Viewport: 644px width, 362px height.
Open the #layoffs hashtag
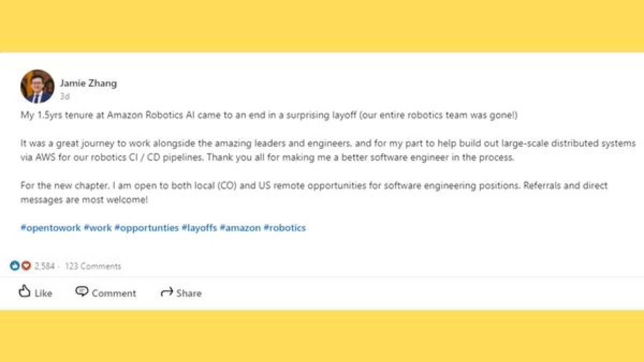(x=199, y=228)
